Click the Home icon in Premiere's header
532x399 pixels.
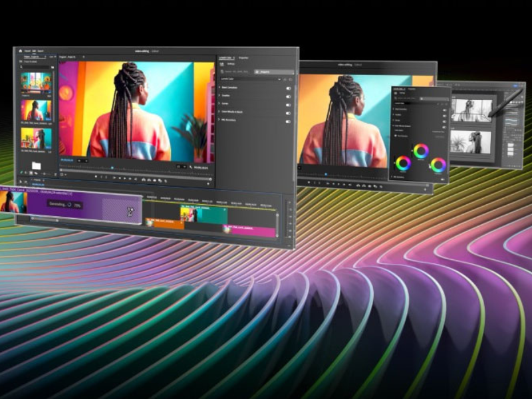[x=21, y=51]
